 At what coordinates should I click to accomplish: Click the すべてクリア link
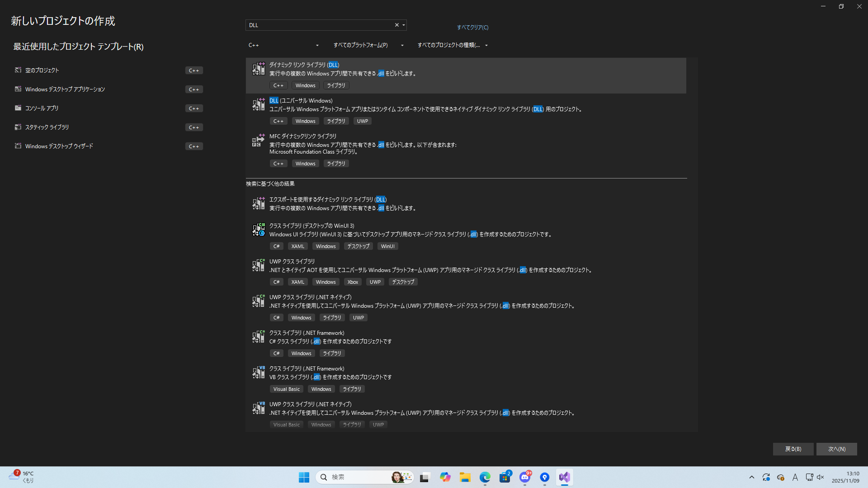tap(472, 28)
